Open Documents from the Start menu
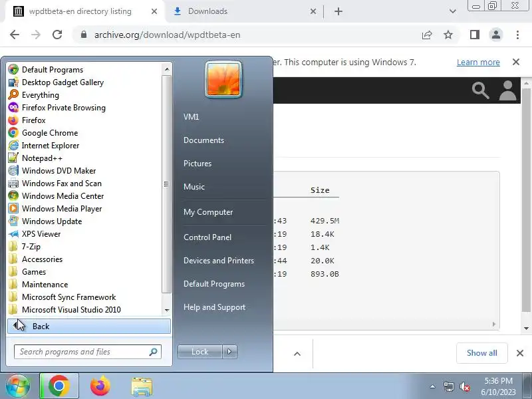Screen dimensions: 532x399 [203, 140]
